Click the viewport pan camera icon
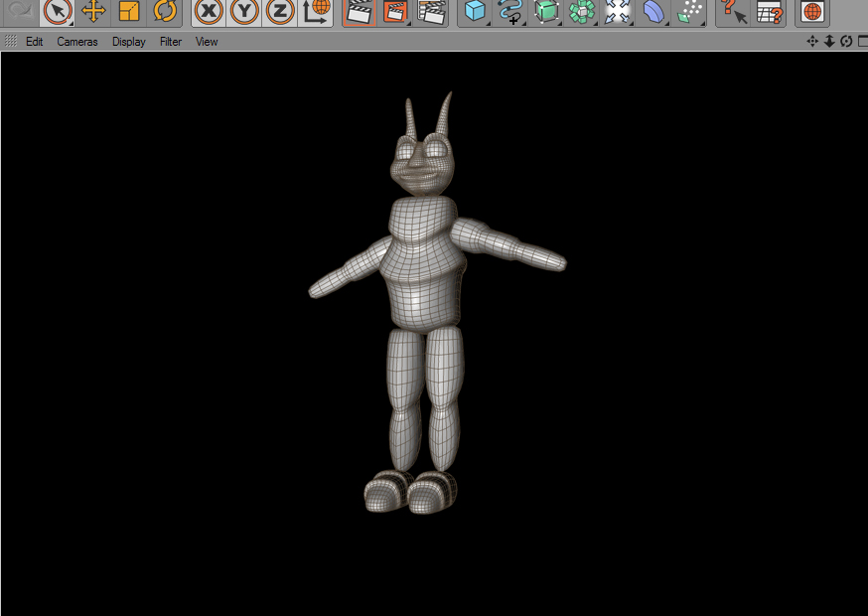This screenshot has width=868, height=616. click(812, 41)
